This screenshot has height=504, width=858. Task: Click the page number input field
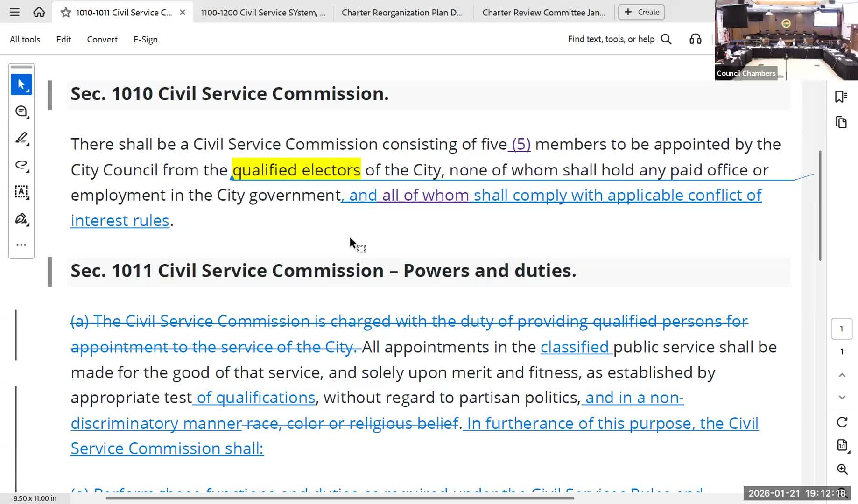coord(842,329)
